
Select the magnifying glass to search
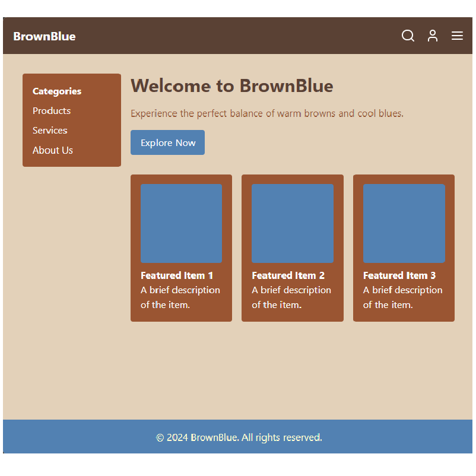pyautogui.click(x=408, y=36)
